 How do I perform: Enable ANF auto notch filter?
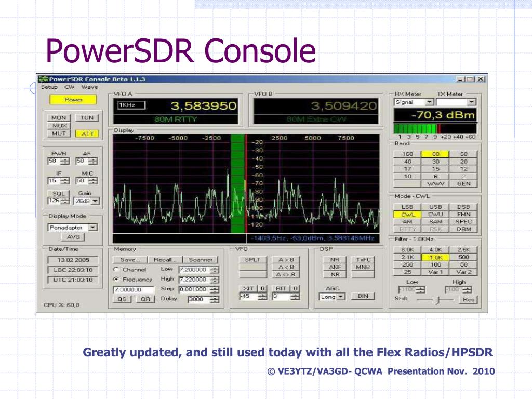pos(335,267)
